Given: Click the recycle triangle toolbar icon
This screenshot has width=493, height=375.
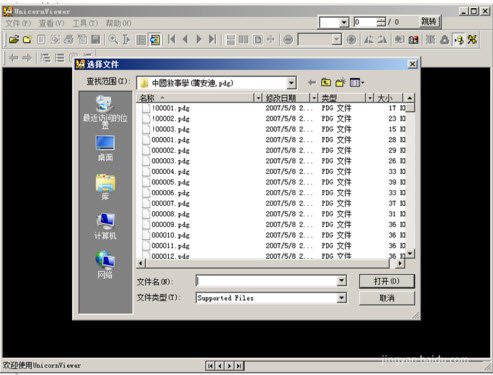Looking at the screenshot, I should 444,40.
